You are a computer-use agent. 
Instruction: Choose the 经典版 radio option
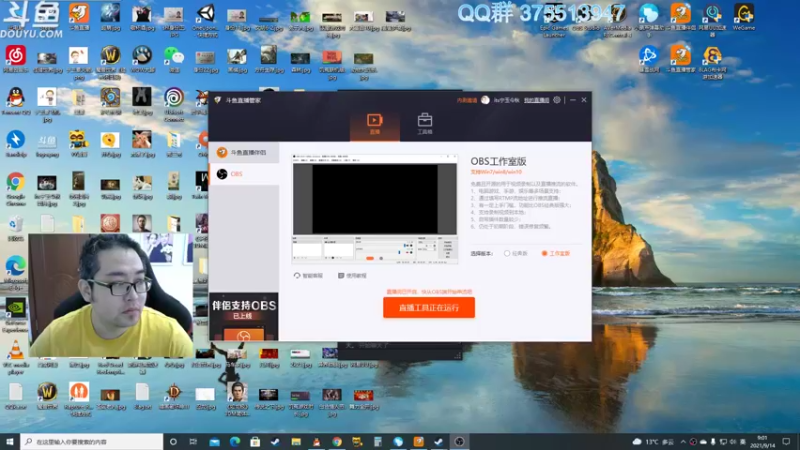click(x=515, y=253)
